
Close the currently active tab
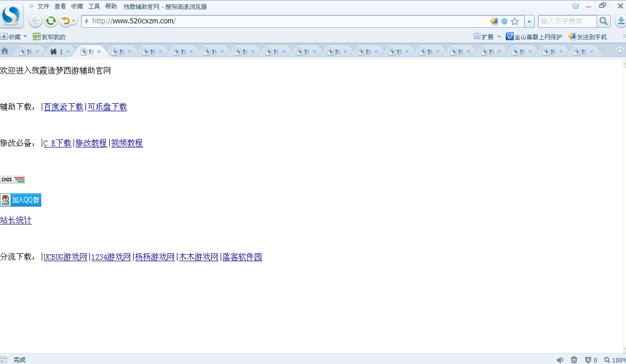[99, 52]
